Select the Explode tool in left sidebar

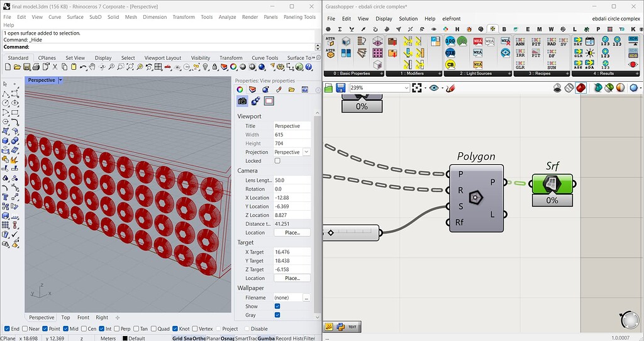(14, 159)
